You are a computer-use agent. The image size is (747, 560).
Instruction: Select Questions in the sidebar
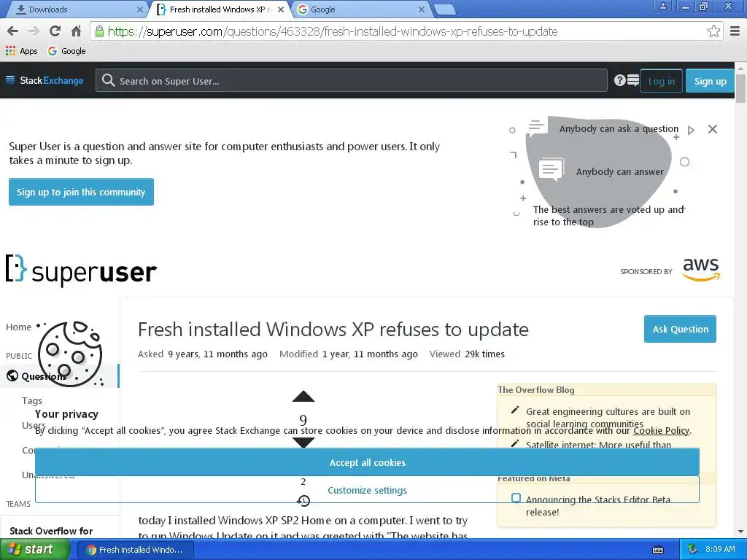point(59,376)
